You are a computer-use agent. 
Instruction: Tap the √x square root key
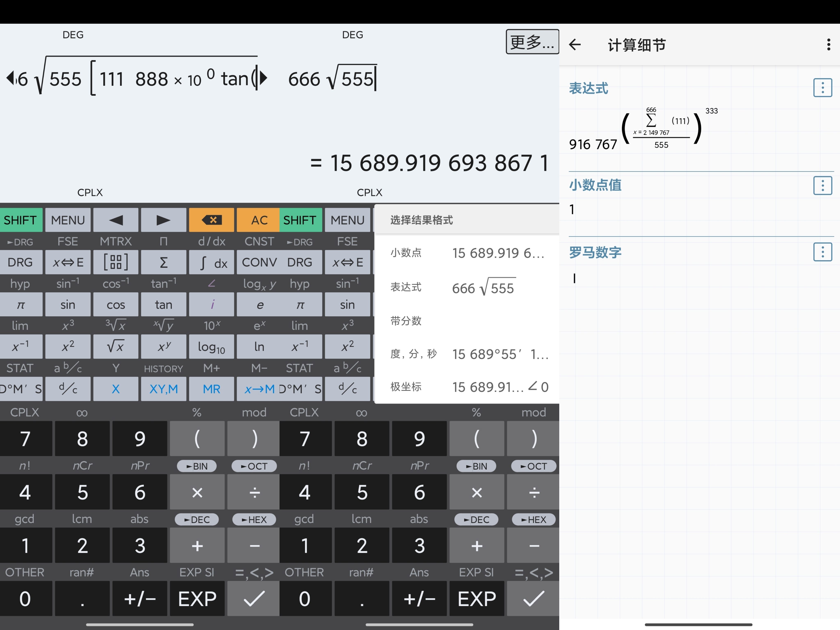point(116,346)
